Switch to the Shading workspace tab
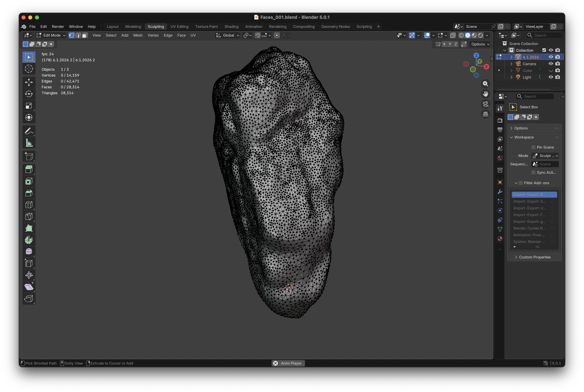 [231, 27]
